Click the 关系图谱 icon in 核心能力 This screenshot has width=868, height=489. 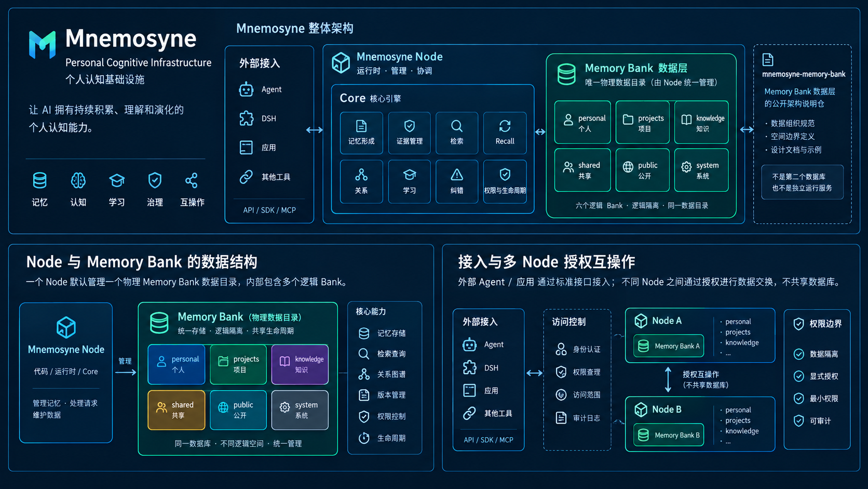364,374
